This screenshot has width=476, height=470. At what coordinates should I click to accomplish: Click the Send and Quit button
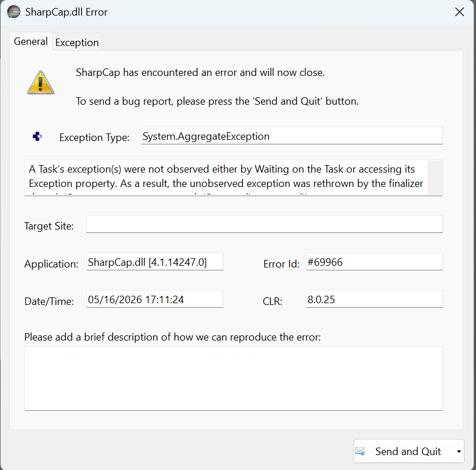[408, 451]
